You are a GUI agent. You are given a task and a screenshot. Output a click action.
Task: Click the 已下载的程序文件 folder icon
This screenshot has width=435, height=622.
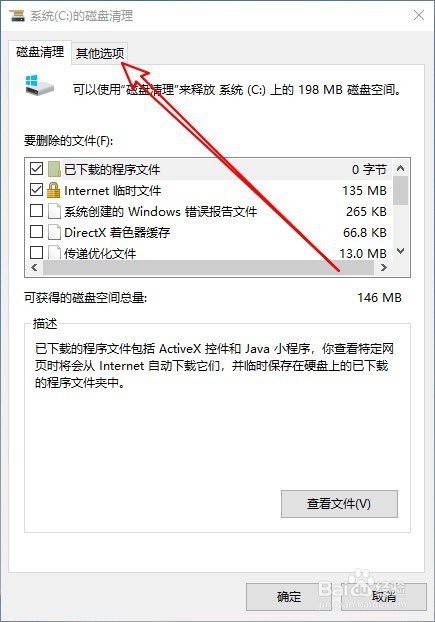pyautogui.click(x=54, y=169)
